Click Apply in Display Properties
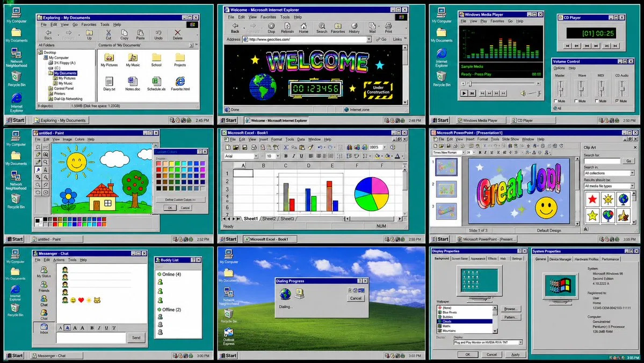644x363 pixels. pyautogui.click(x=516, y=354)
